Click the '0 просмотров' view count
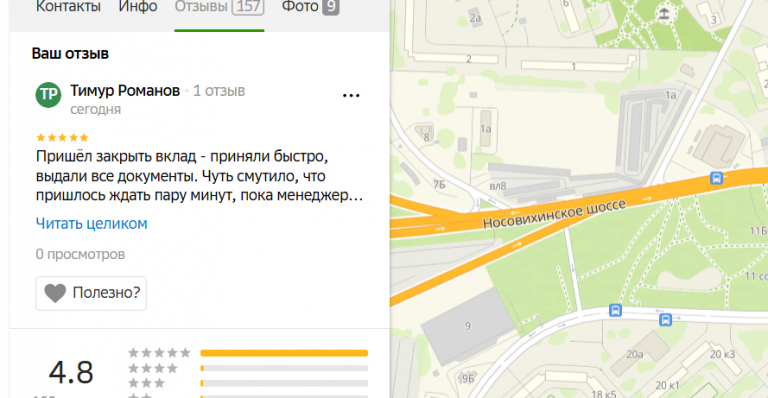This screenshot has height=398, width=768. pyautogui.click(x=80, y=255)
